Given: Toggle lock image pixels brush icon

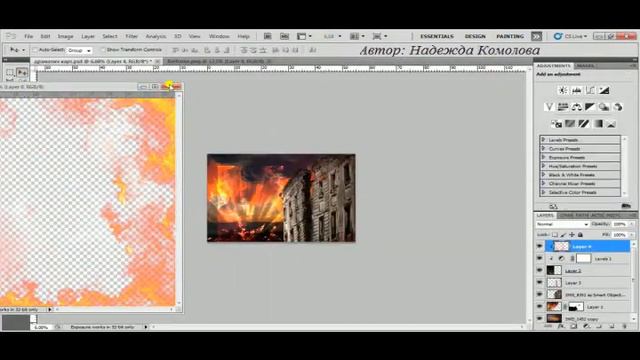Looking at the screenshot, I should point(563,235).
